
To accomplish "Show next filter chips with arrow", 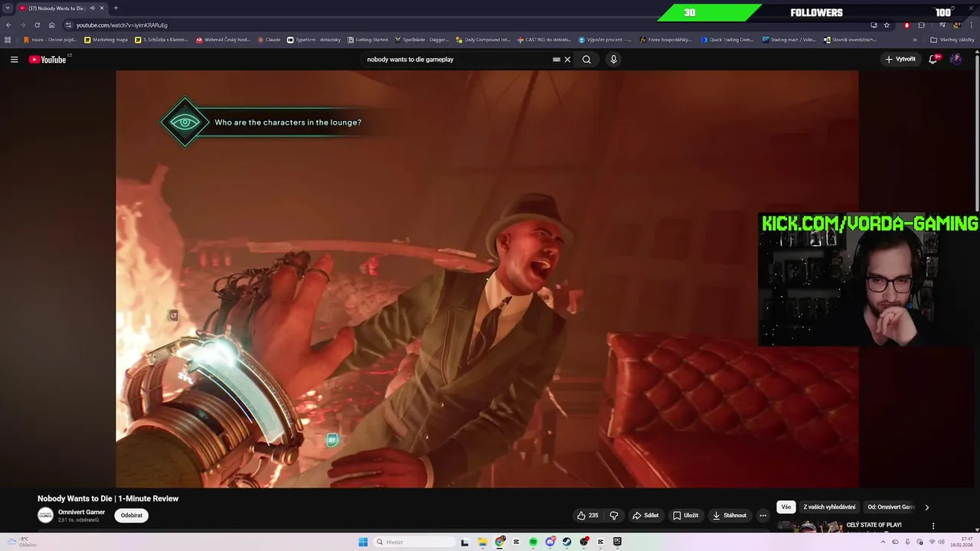I will tap(926, 507).
